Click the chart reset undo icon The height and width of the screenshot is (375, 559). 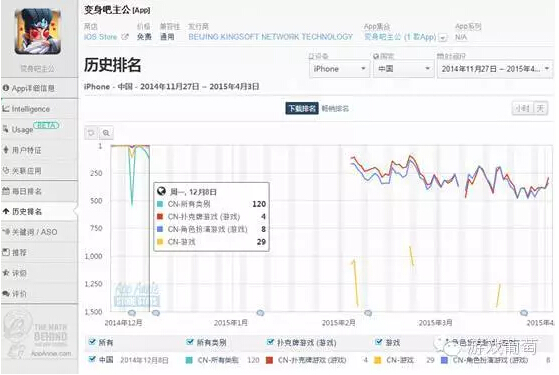[x=91, y=133]
